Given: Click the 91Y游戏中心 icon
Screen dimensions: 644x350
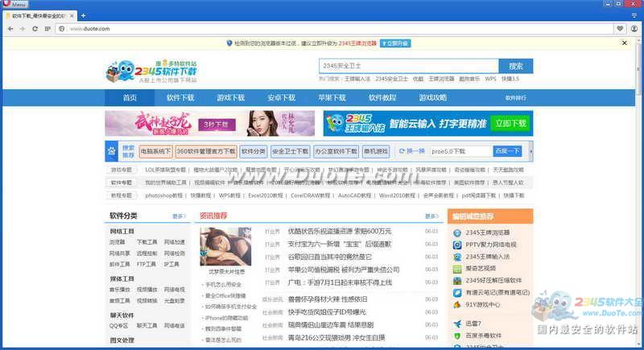Looking at the screenshot, I should tap(457, 305).
